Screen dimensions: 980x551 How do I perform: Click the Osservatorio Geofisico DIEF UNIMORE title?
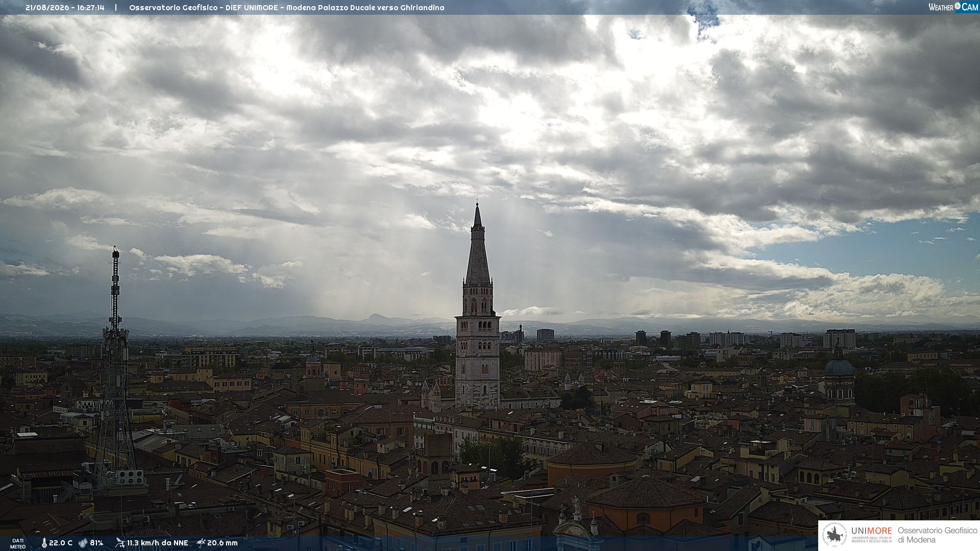tap(286, 8)
